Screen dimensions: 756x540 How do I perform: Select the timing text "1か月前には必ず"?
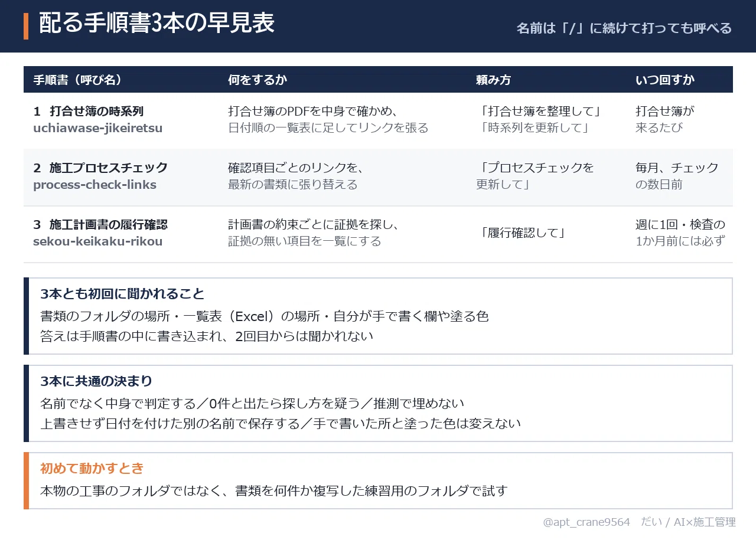point(680,241)
